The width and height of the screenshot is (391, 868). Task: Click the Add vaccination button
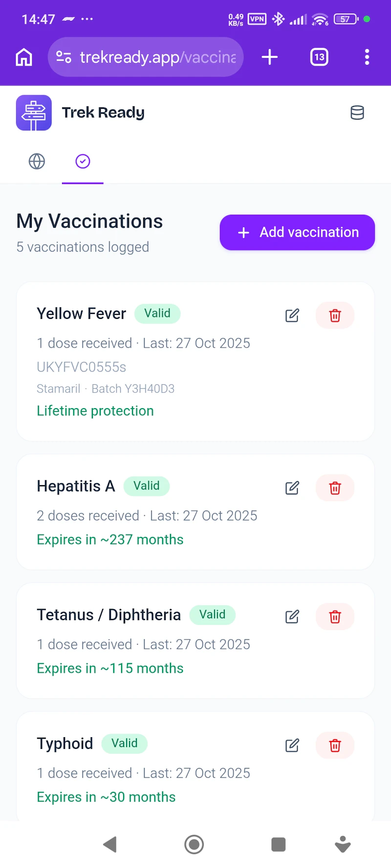297,232
